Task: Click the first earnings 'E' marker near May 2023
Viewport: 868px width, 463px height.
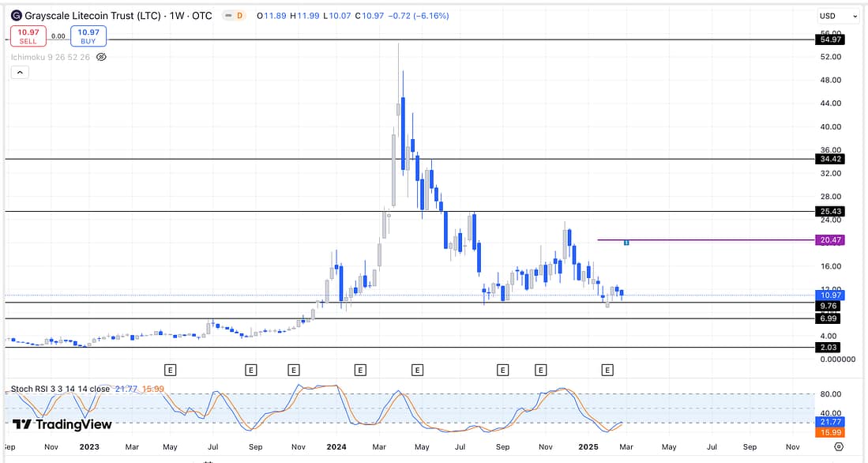Action: [x=170, y=369]
